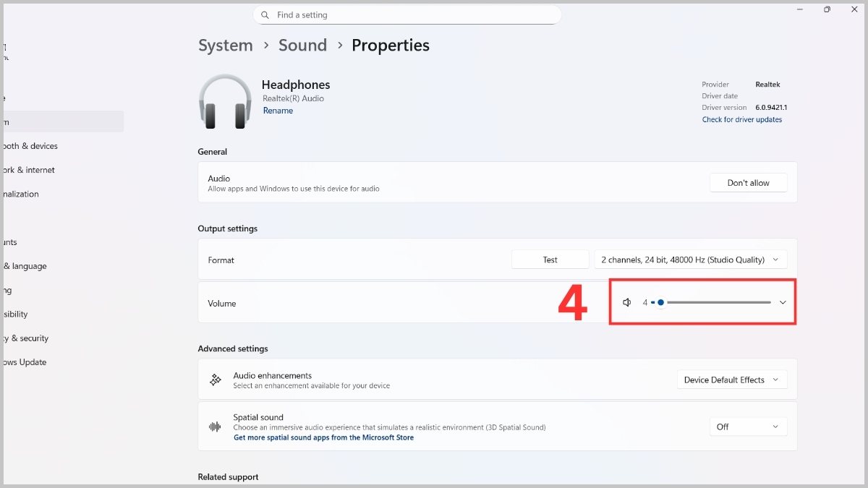Select Privacy & security in the sidebar
The width and height of the screenshot is (868, 488).
[x=26, y=338]
